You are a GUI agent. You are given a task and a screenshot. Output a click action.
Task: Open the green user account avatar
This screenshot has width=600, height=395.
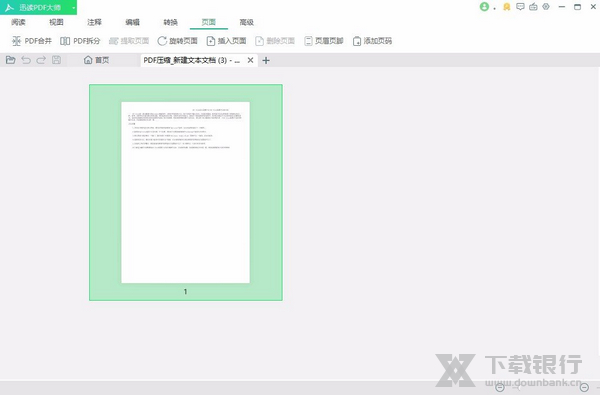pyautogui.click(x=484, y=7)
